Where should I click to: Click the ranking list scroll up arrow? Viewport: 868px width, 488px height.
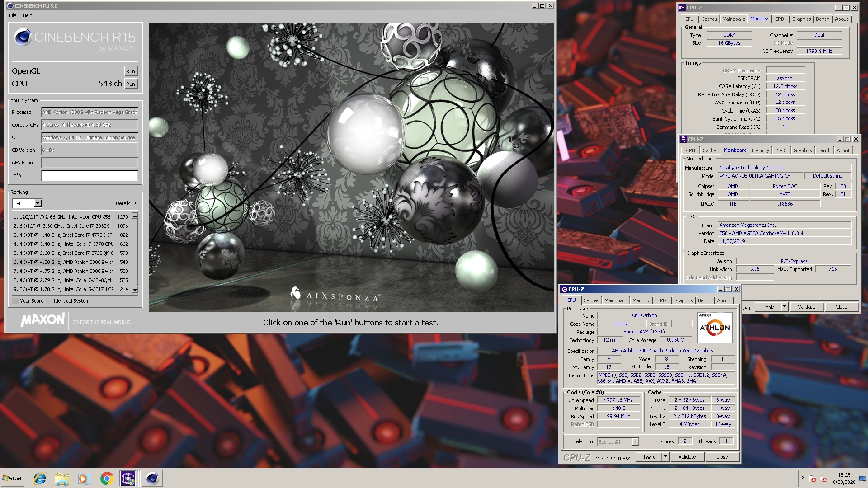(135, 216)
